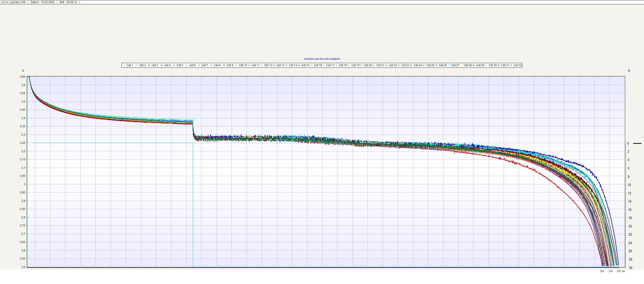The height and width of the screenshot is (284, 644).
Task: Click the Cell 25 legend entry
Action: click(430, 65)
